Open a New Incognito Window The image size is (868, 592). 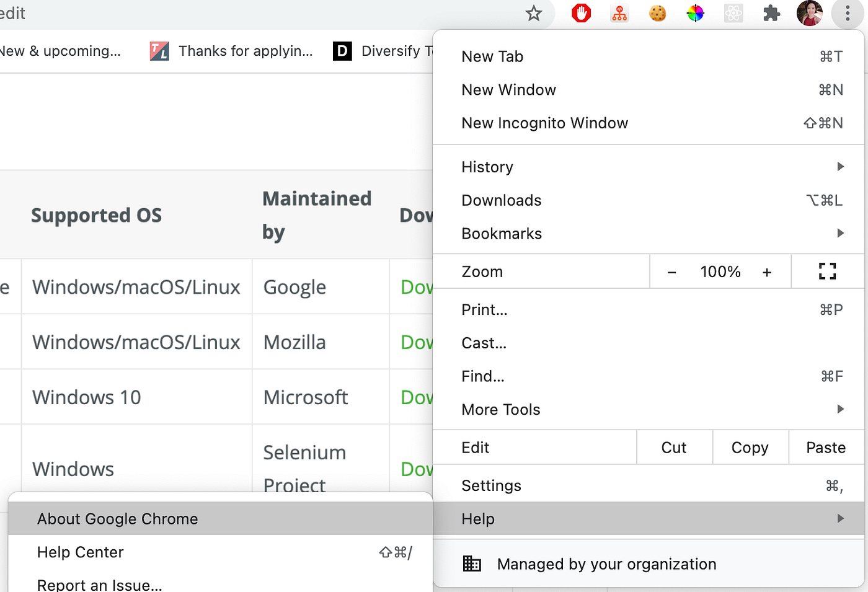pos(649,123)
